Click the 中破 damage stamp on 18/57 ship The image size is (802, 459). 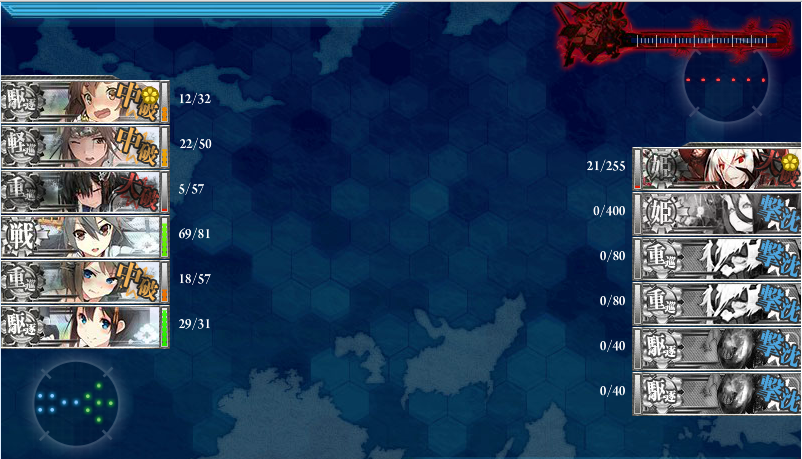136,281
